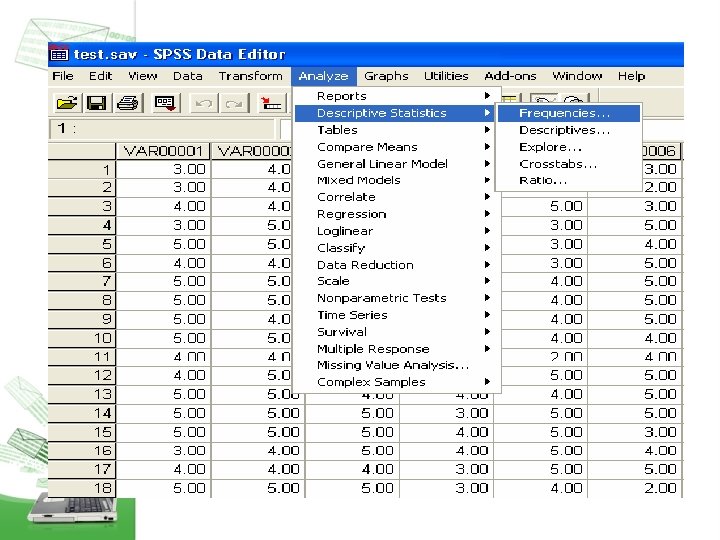The width and height of the screenshot is (720, 540).
Task: Open the Graphs menu
Action: pos(386,76)
